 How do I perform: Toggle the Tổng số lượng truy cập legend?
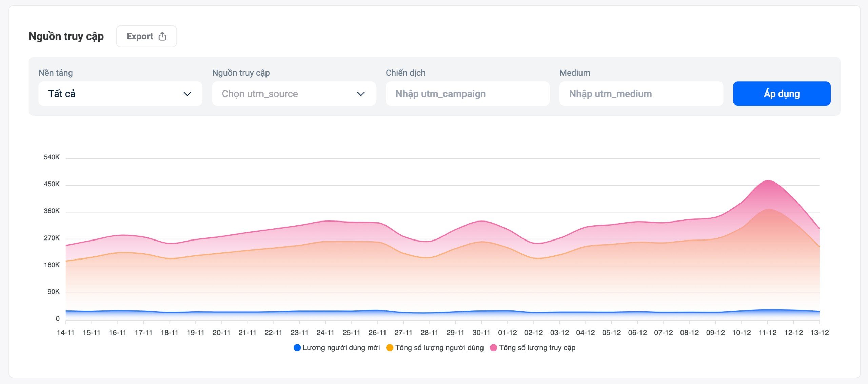click(x=537, y=348)
